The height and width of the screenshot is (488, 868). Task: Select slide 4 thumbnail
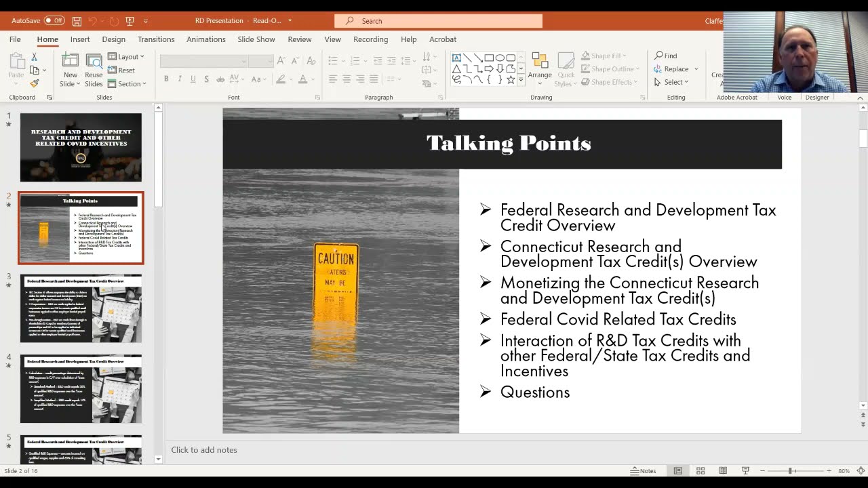(81, 389)
